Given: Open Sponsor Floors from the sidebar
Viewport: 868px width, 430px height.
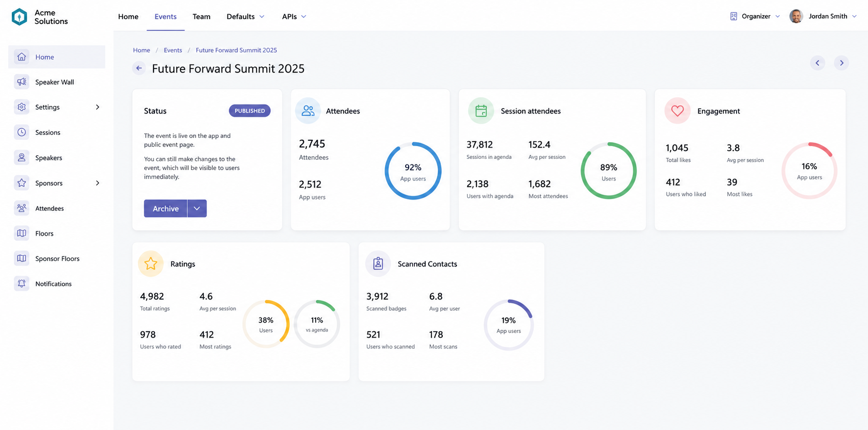Looking at the screenshot, I should pyautogui.click(x=57, y=259).
